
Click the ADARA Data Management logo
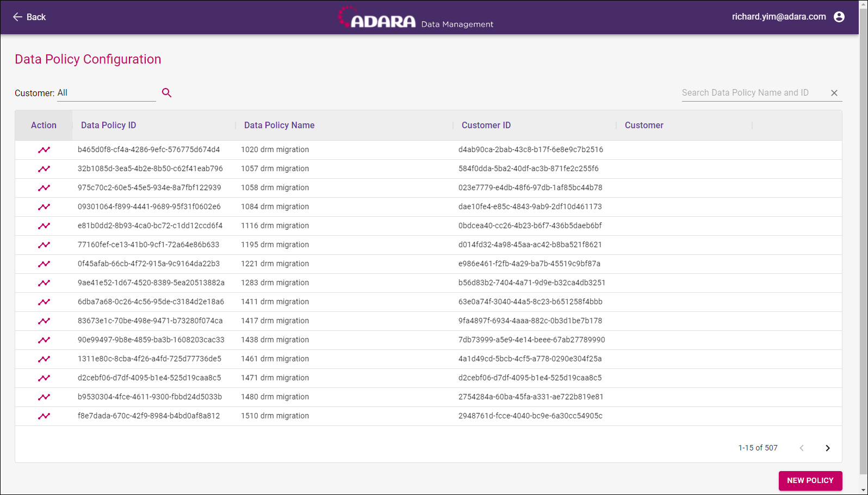point(416,17)
